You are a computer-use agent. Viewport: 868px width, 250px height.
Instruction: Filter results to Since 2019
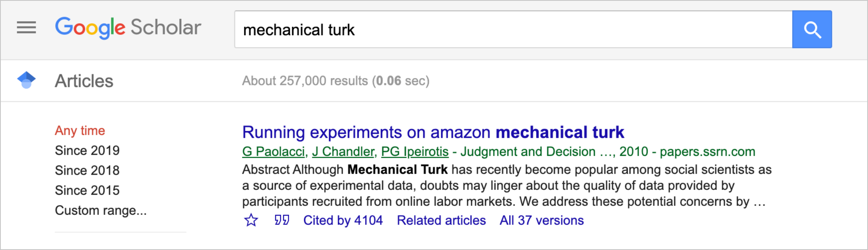(x=87, y=150)
